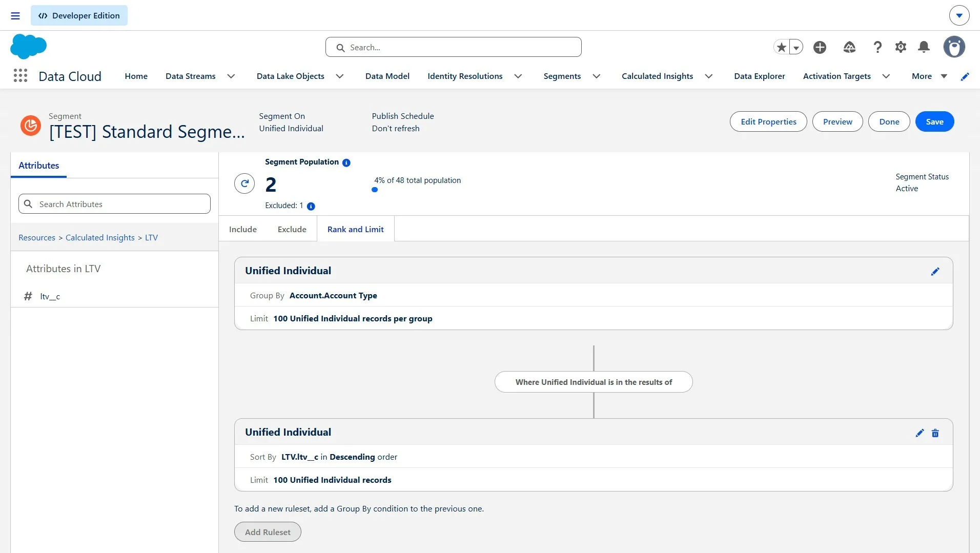
Task: Click the orange Segment icon
Action: click(x=31, y=125)
